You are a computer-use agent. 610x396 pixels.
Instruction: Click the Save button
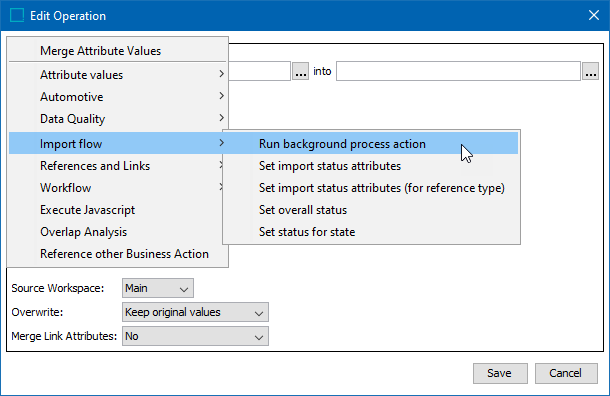500,373
